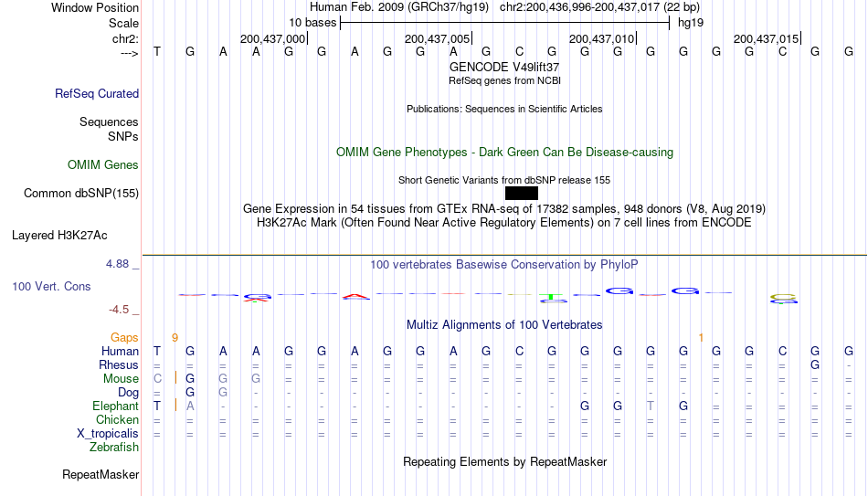868x496 pixels.
Task: Click the gap count 9 in Gaps row
Action: (175, 338)
